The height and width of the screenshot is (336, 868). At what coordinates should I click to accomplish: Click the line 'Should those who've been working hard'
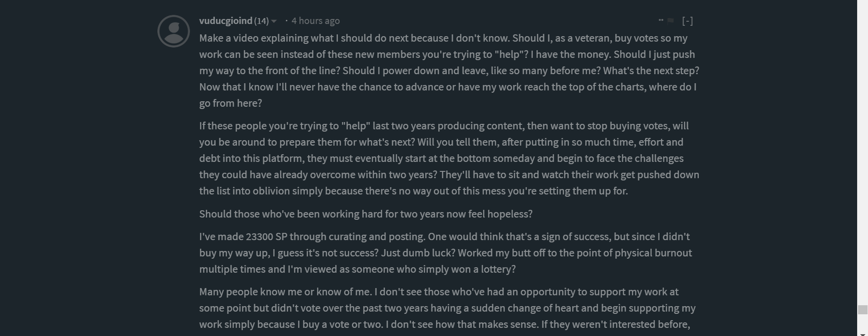[365, 214]
